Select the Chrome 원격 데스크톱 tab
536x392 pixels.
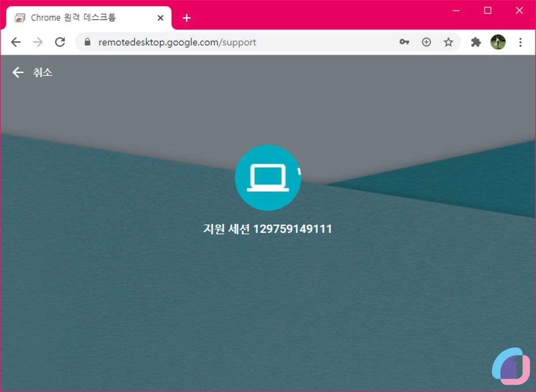coord(89,18)
